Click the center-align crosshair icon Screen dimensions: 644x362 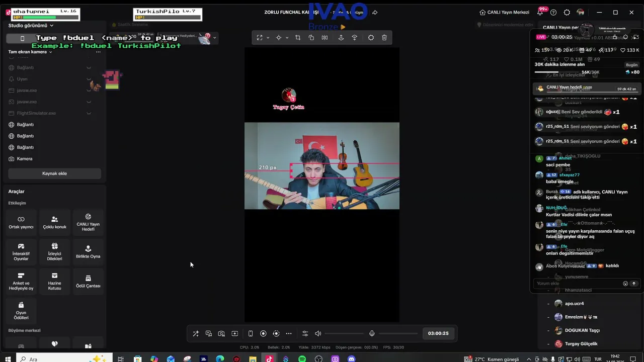(x=278, y=38)
